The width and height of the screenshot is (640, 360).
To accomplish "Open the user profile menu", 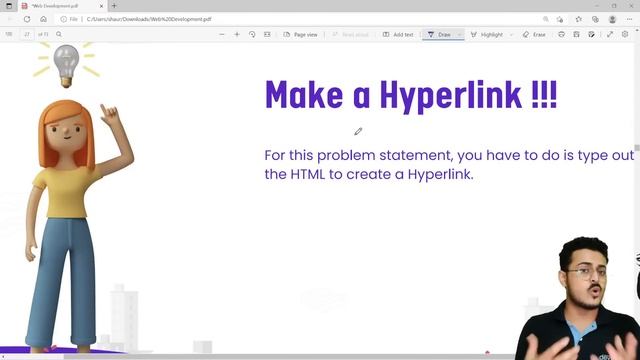I will (x=612, y=19).
